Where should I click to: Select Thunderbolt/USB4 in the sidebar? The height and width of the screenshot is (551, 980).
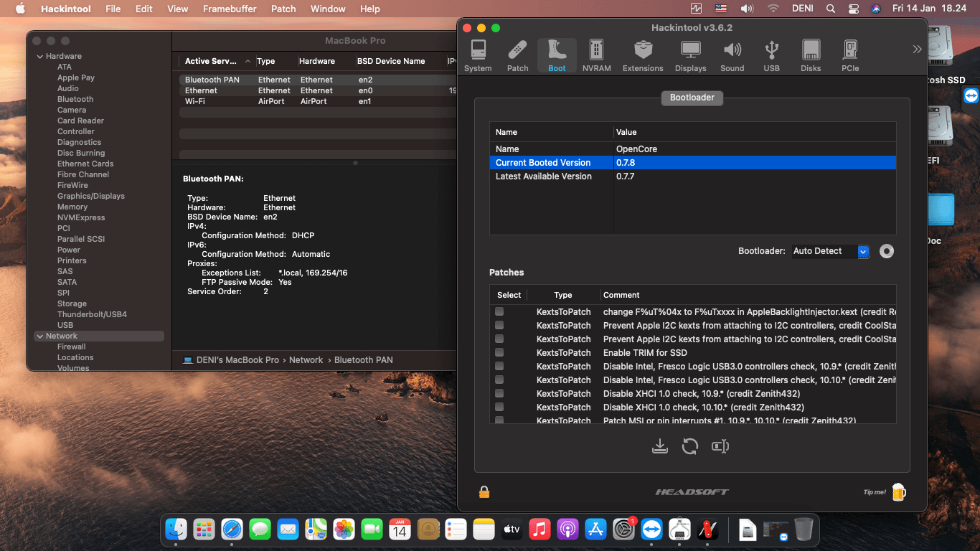coord(92,314)
